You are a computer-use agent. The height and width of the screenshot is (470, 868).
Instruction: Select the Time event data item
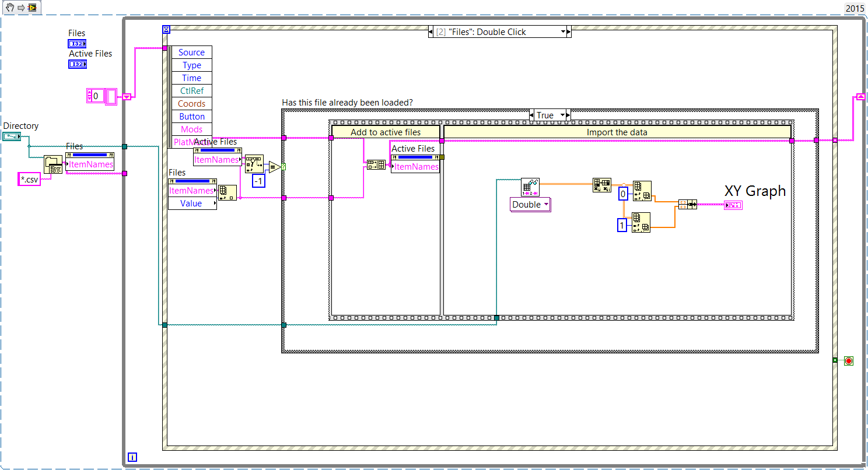tap(191, 78)
